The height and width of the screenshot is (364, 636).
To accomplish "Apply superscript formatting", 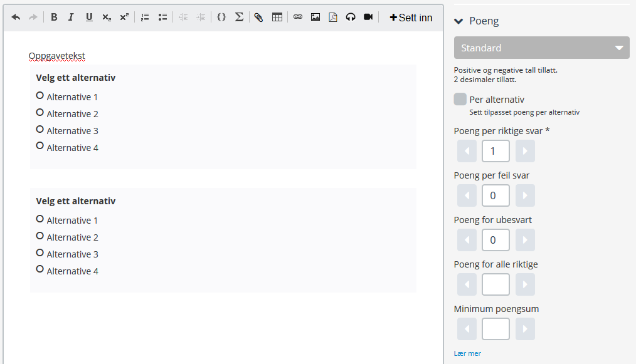I will 124,18.
